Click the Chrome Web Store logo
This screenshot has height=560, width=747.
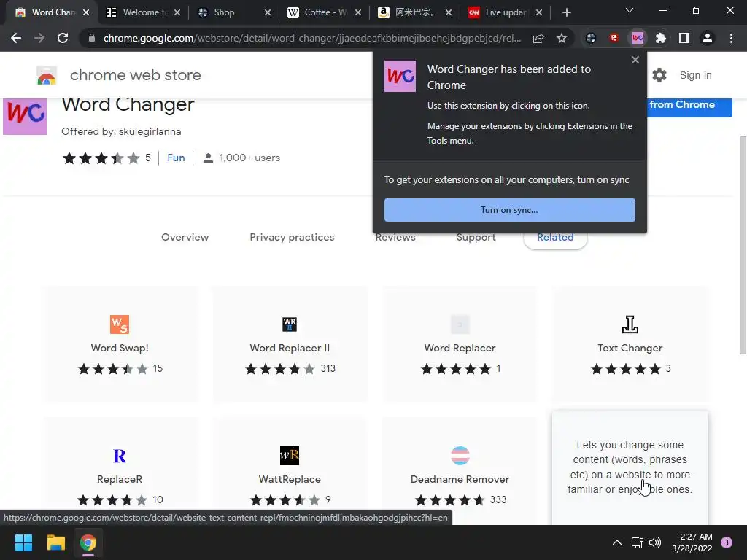(x=47, y=75)
